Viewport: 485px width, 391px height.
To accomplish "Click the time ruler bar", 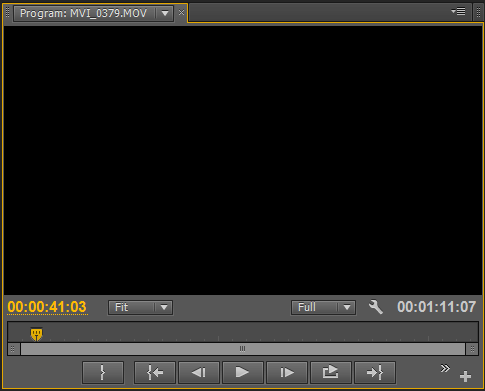I will point(243,332).
